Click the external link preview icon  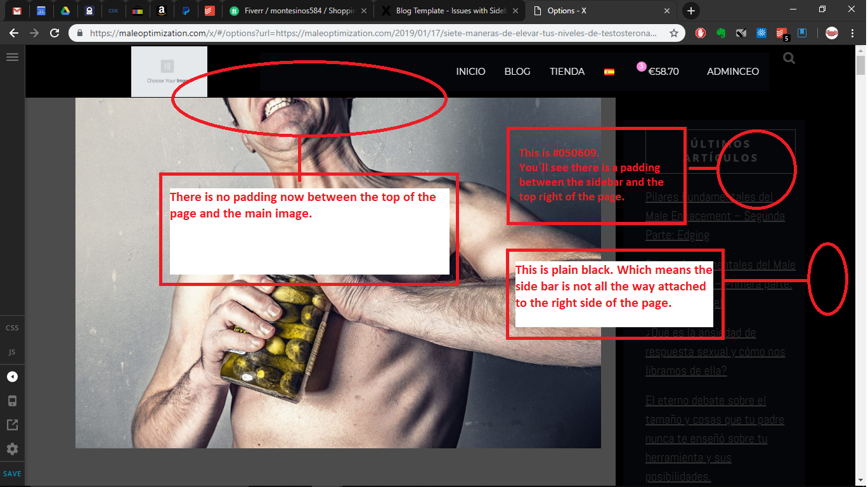[x=12, y=425]
